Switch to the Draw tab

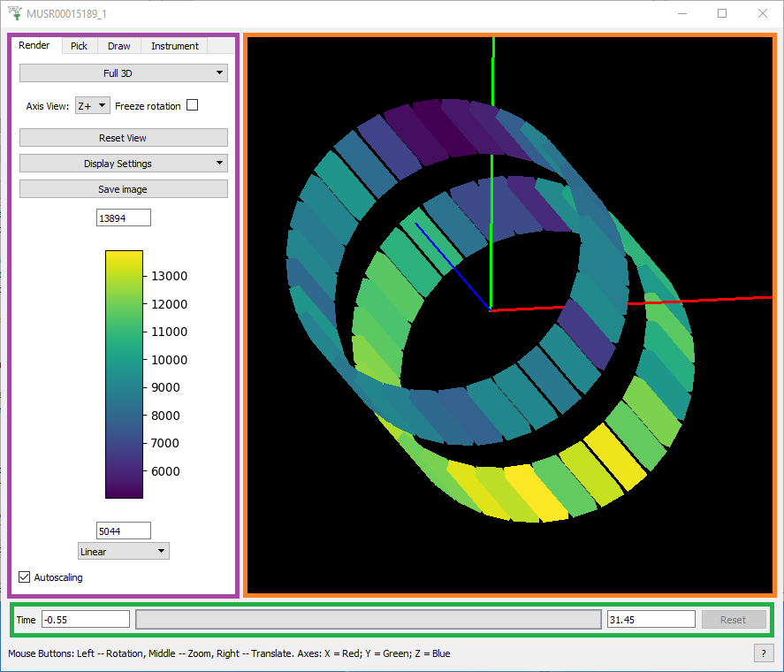[118, 46]
